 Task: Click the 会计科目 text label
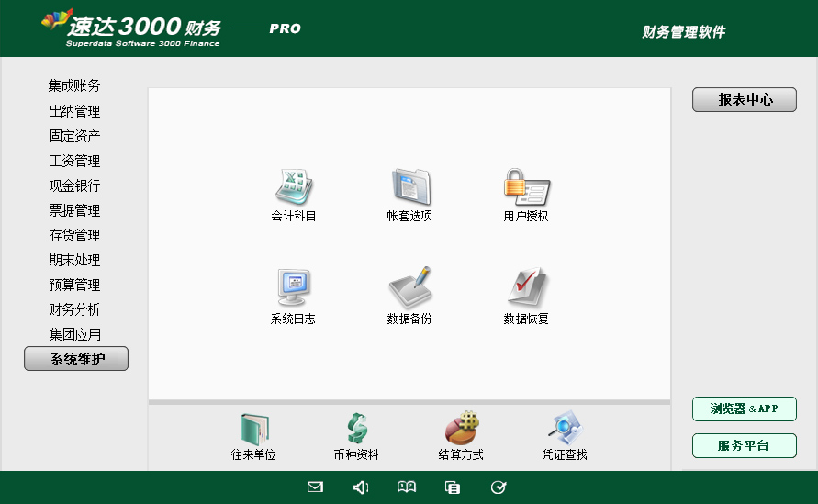coord(294,216)
